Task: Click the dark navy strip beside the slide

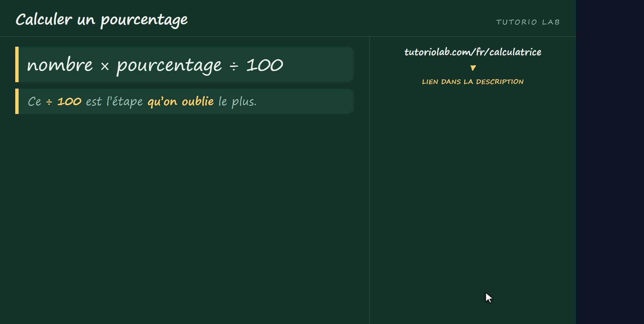Action: [610, 162]
